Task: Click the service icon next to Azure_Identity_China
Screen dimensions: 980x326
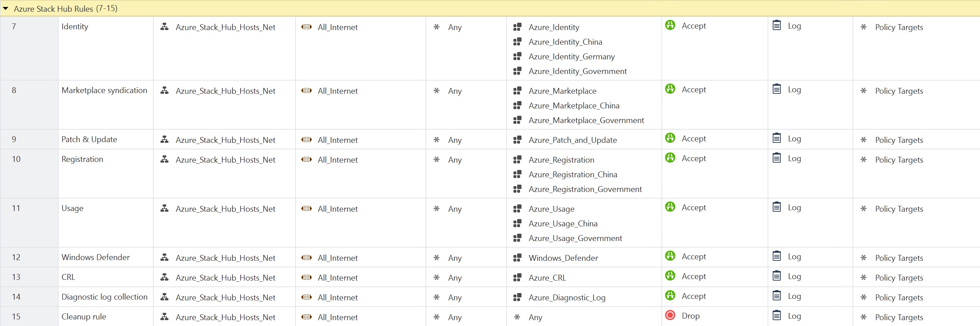Action: 517,42
